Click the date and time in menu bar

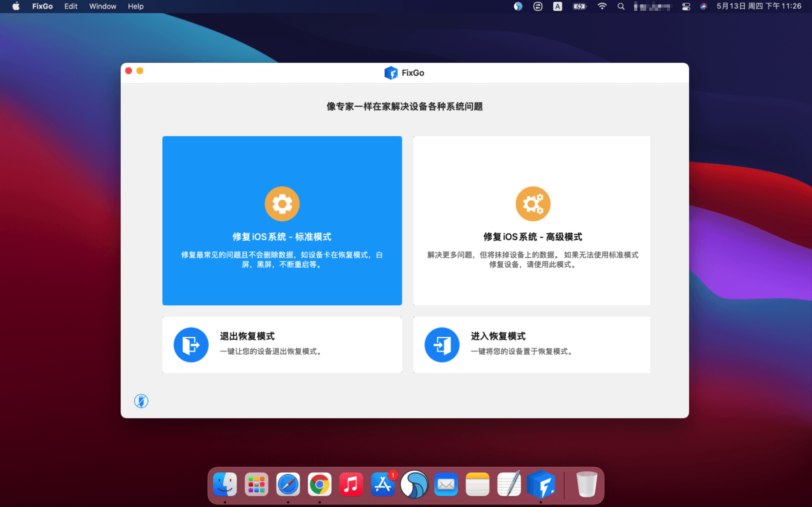coord(758,6)
